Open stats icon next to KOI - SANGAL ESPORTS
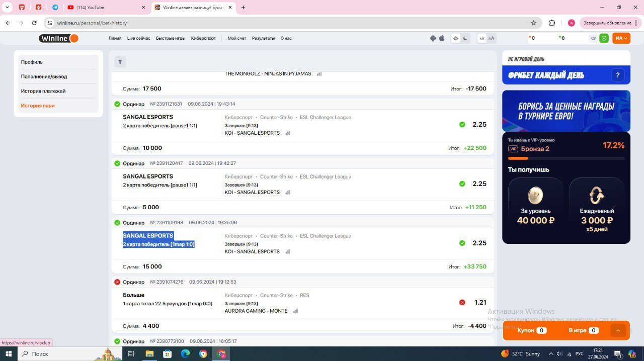Screen dimensions: 644x361 [288, 133]
